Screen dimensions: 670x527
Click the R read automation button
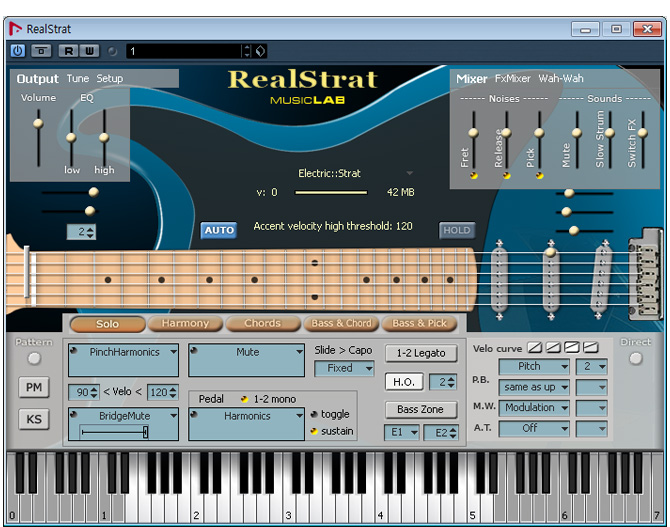68,51
